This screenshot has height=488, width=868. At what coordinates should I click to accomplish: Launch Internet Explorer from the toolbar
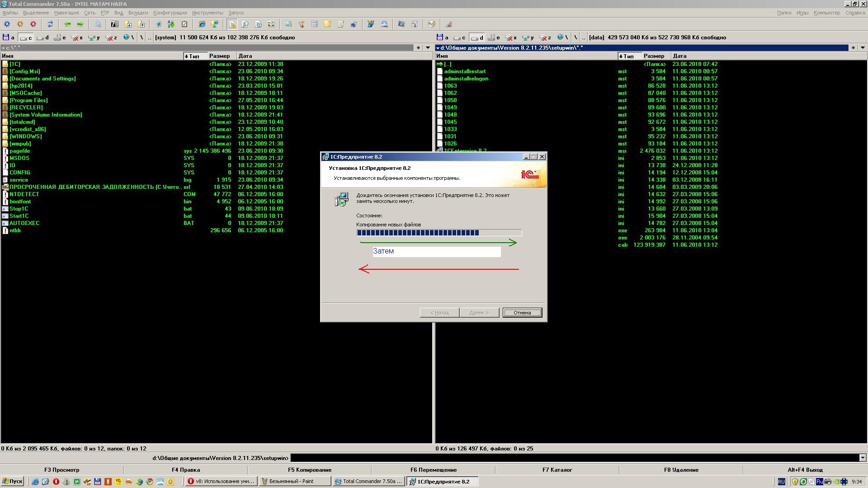pos(202,24)
